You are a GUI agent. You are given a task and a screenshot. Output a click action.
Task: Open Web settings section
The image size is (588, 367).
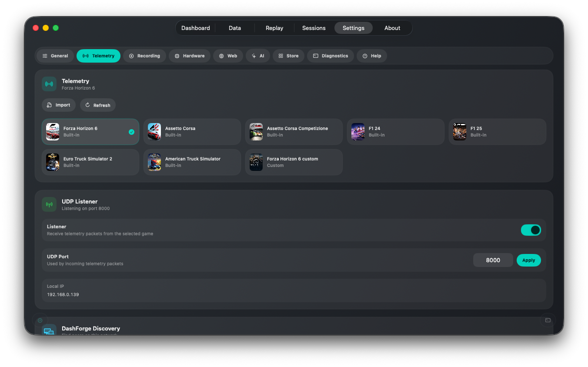coord(228,56)
